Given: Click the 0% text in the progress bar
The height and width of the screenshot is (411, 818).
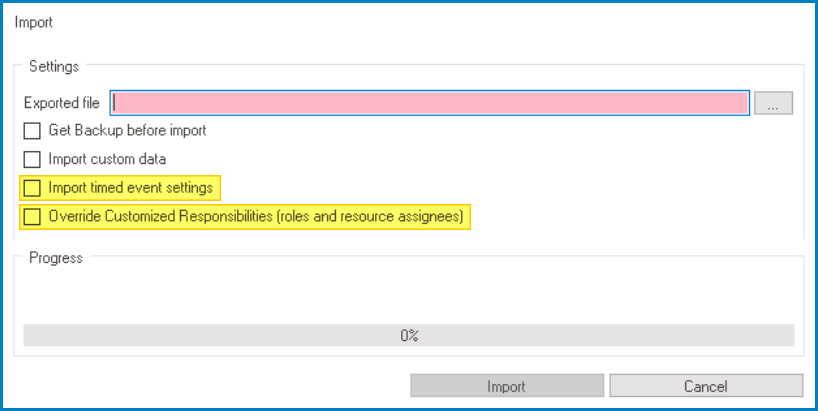Looking at the screenshot, I should pos(409,335).
